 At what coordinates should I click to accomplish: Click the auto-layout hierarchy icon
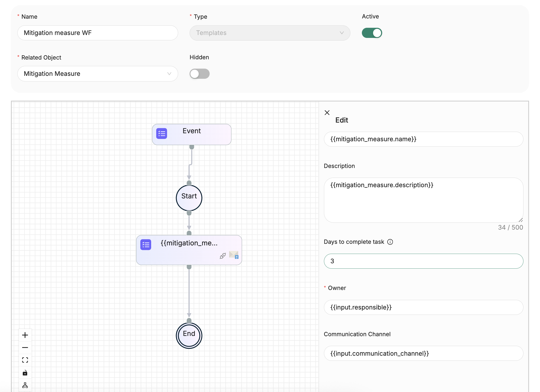[x=25, y=385]
